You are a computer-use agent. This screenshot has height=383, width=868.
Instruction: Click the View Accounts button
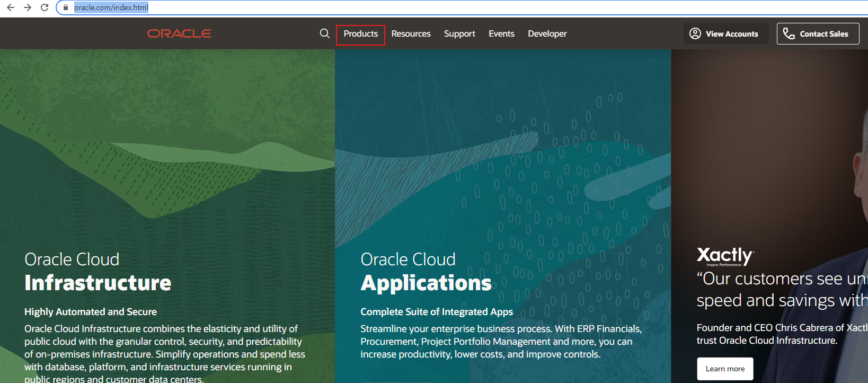(725, 33)
